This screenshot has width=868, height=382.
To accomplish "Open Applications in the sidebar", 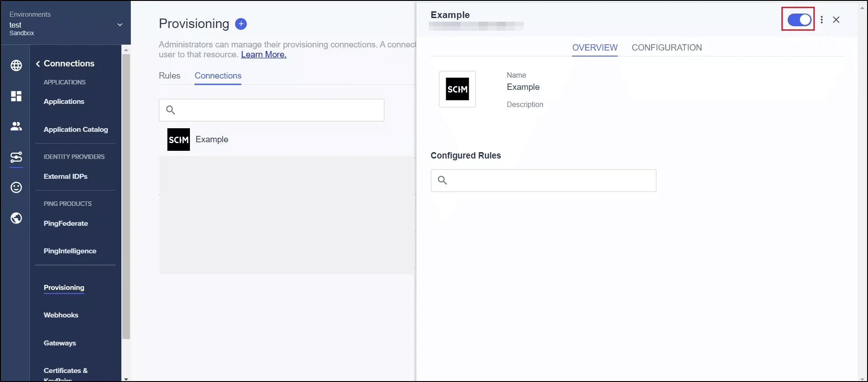I will (x=64, y=102).
